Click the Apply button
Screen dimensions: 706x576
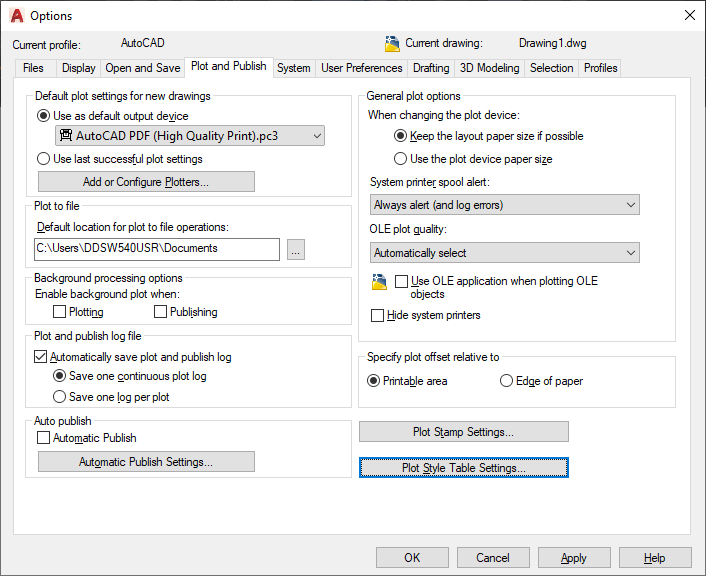(x=573, y=558)
